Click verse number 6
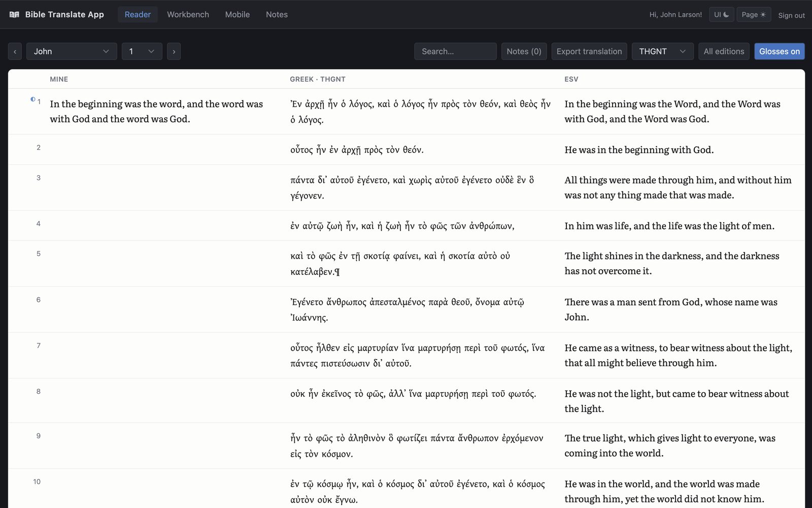 pyautogui.click(x=39, y=300)
